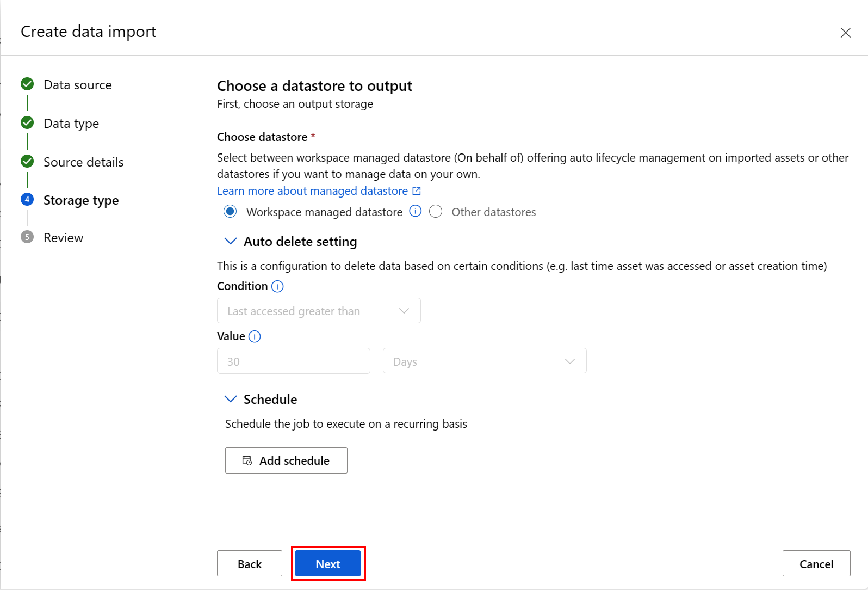Collapse the Auto delete setting section
This screenshot has width=868, height=590.
tap(231, 241)
